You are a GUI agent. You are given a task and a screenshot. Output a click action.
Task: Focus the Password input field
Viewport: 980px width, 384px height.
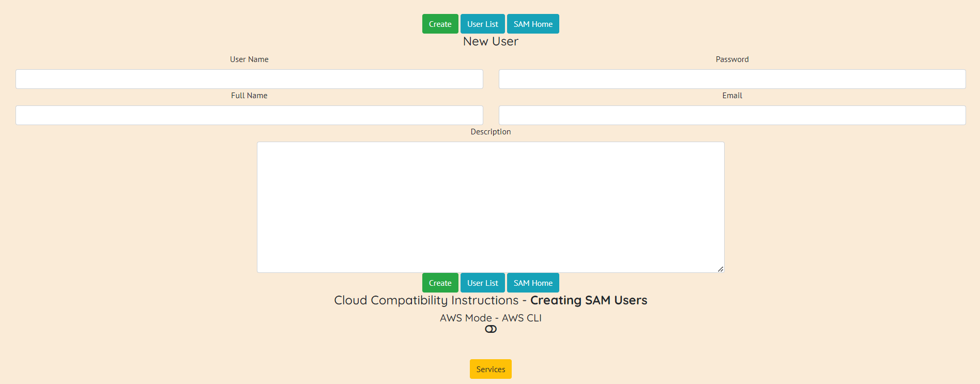732,79
